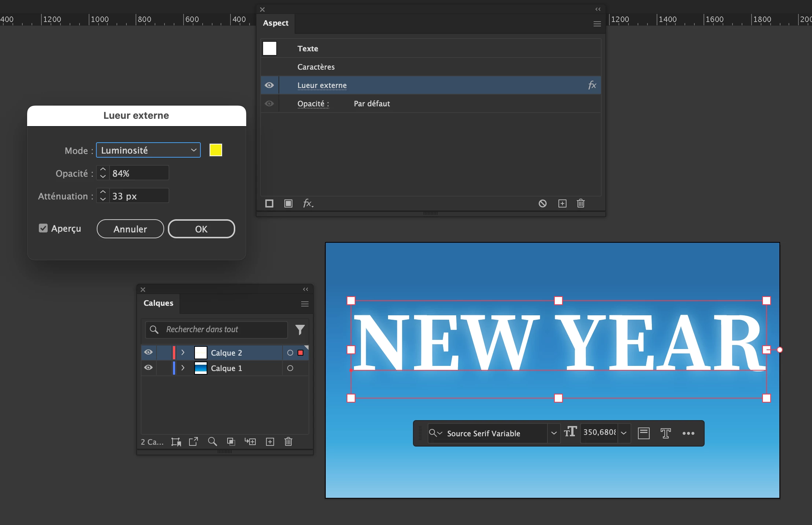
Task: Clear appearance with the circle-slash icon
Action: [x=543, y=203]
